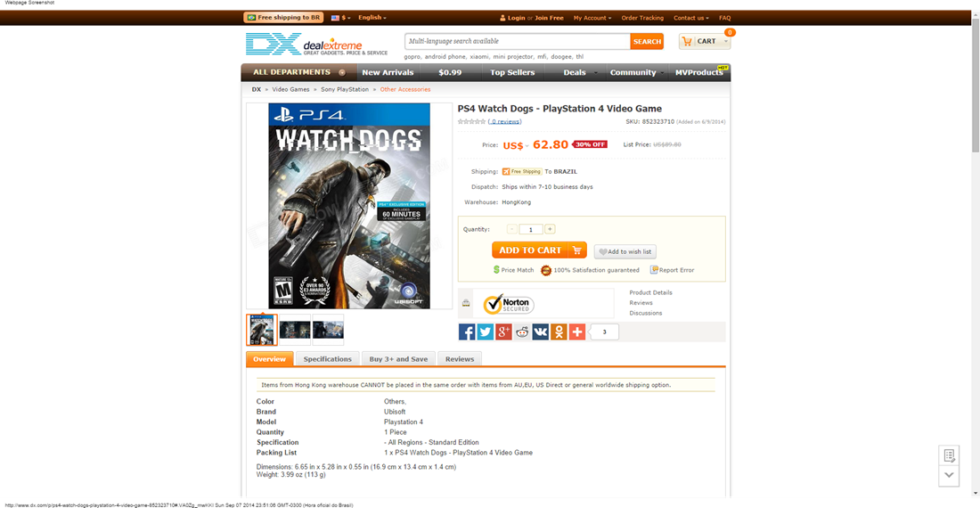The width and height of the screenshot is (980, 508).
Task: Click ADD TO CART button
Action: [539, 250]
